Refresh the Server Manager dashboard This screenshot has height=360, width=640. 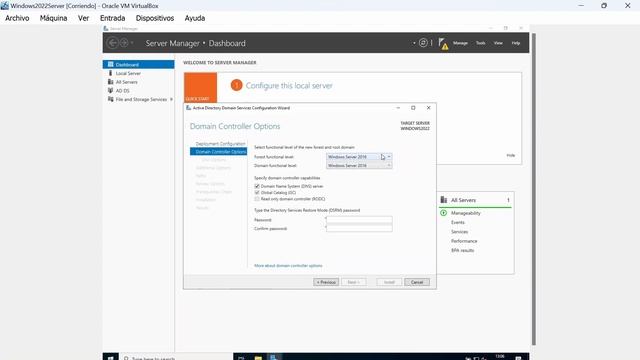(x=423, y=43)
